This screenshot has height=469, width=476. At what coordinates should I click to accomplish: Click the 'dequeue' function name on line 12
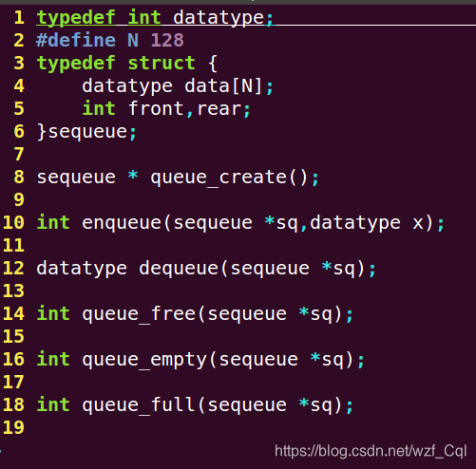179,268
